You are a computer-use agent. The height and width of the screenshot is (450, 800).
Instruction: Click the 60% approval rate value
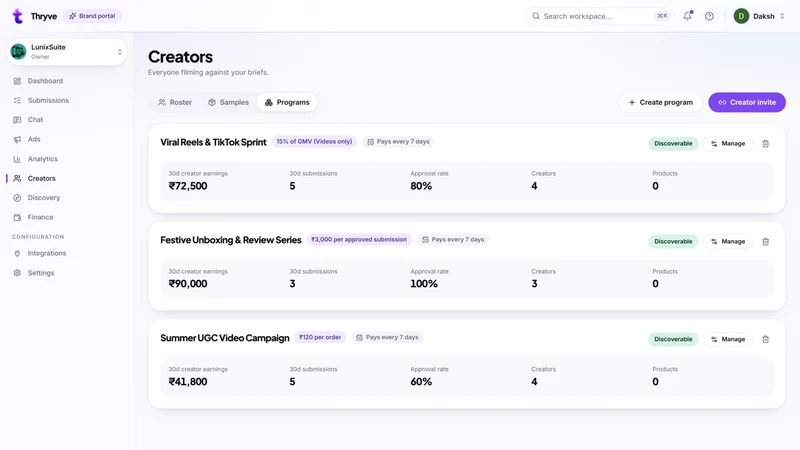421,382
